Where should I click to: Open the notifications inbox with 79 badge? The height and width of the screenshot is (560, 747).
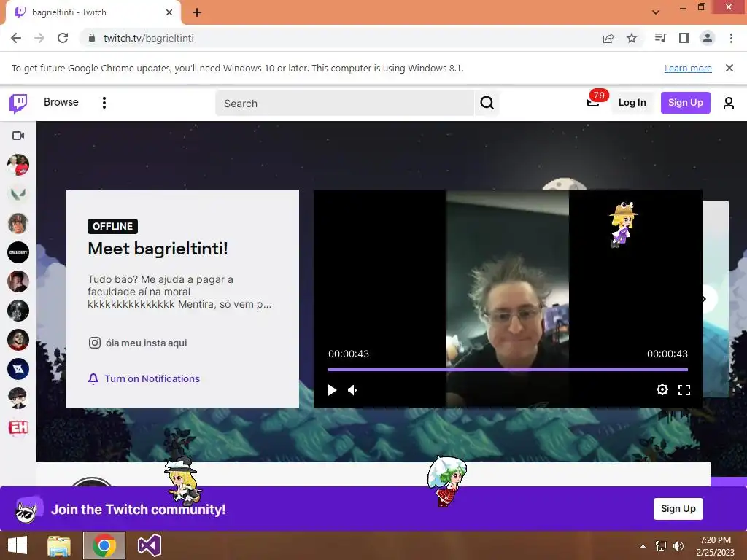pyautogui.click(x=594, y=101)
